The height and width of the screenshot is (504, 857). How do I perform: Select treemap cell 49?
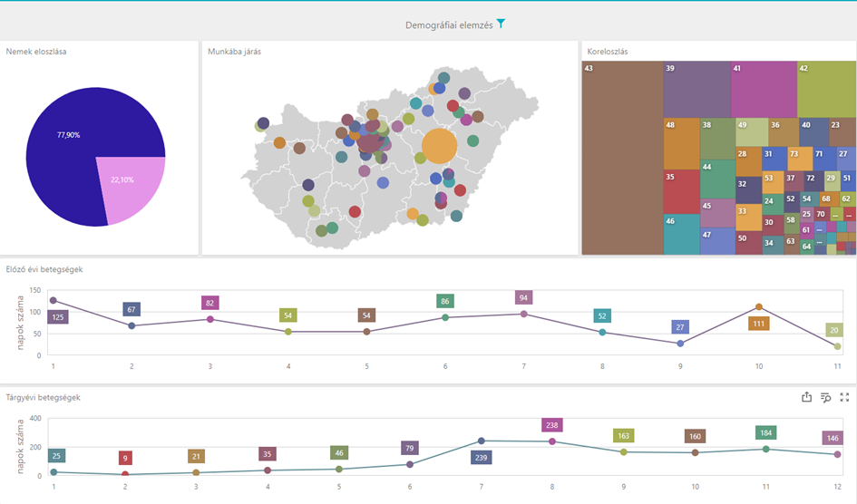tap(752, 132)
